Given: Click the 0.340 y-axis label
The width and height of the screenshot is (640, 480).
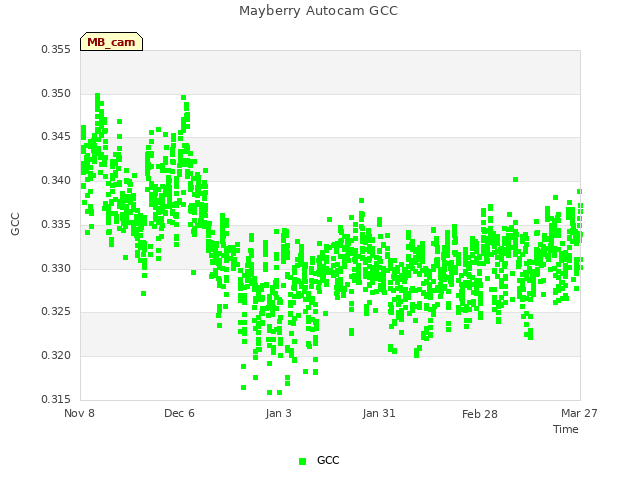Looking at the screenshot, I should (x=56, y=180).
